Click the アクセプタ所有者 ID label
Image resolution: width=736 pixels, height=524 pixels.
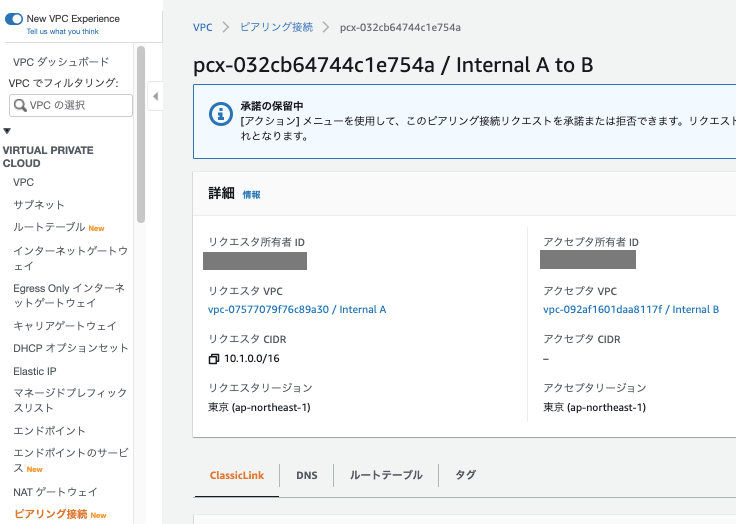[591, 242]
